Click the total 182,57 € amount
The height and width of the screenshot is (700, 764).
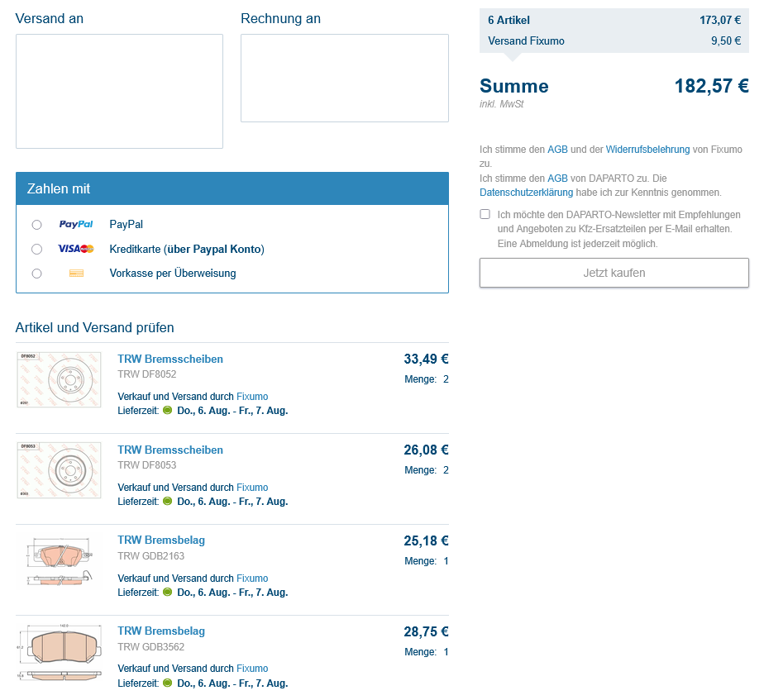click(x=711, y=86)
